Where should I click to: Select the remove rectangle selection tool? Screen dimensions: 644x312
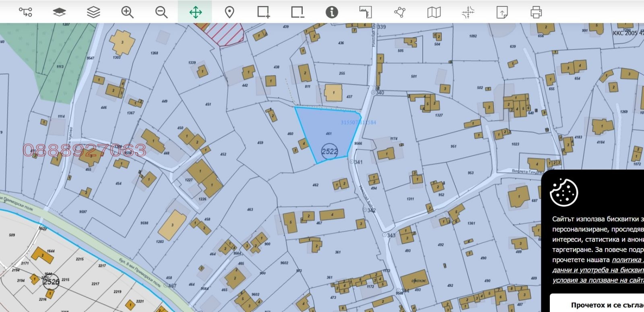pyautogui.click(x=297, y=12)
